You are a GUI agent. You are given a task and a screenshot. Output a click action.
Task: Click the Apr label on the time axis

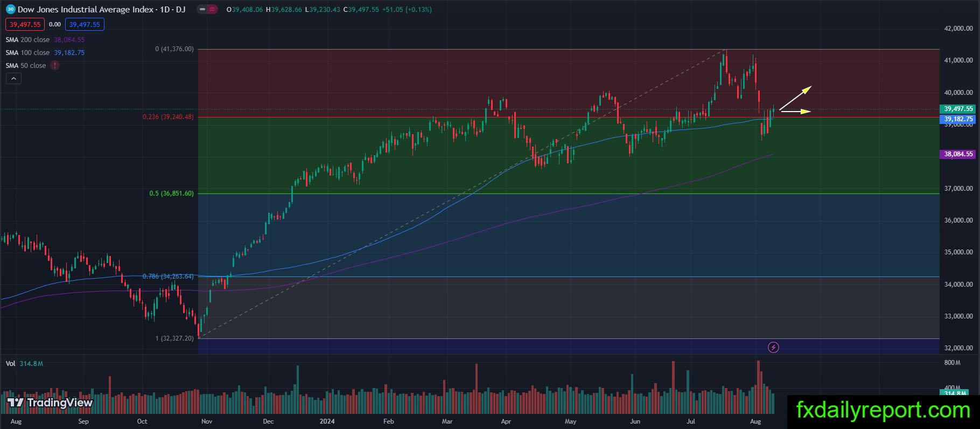click(506, 421)
